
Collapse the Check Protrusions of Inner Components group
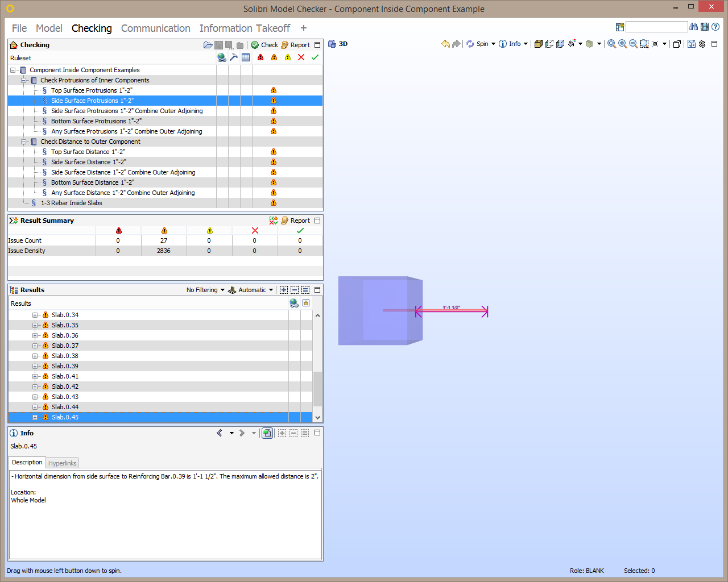coord(24,80)
